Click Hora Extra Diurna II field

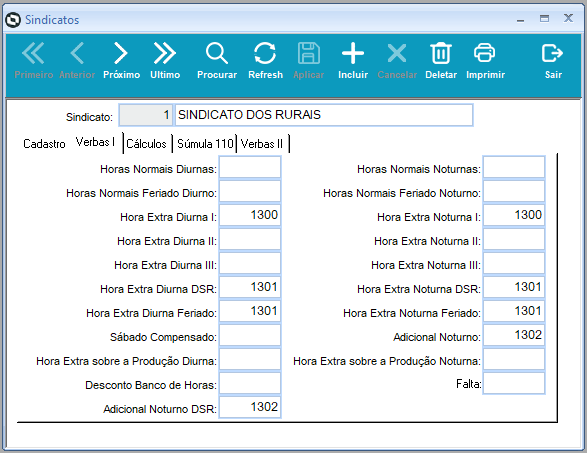(x=250, y=239)
